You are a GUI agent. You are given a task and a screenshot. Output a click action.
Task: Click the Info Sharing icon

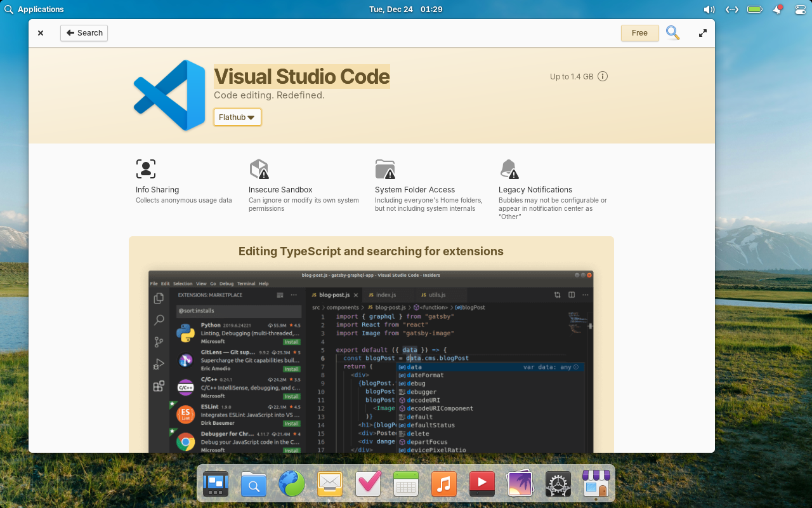[x=146, y=169]
